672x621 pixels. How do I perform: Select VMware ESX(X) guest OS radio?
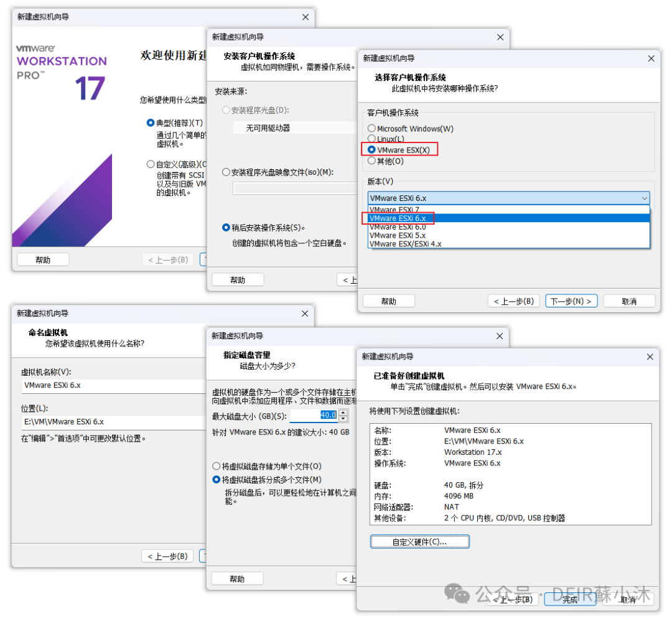pyautogui.click(x=371, y=149)
